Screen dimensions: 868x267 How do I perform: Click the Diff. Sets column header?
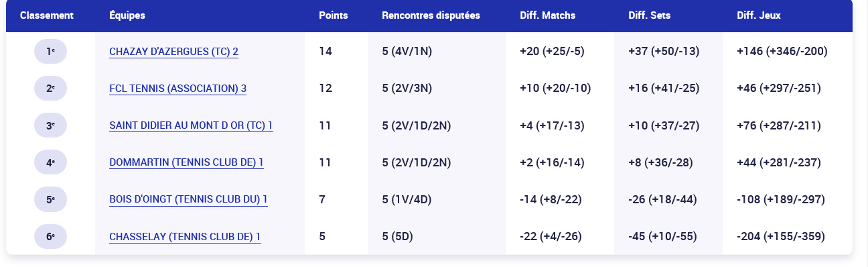tap(650, 15)
